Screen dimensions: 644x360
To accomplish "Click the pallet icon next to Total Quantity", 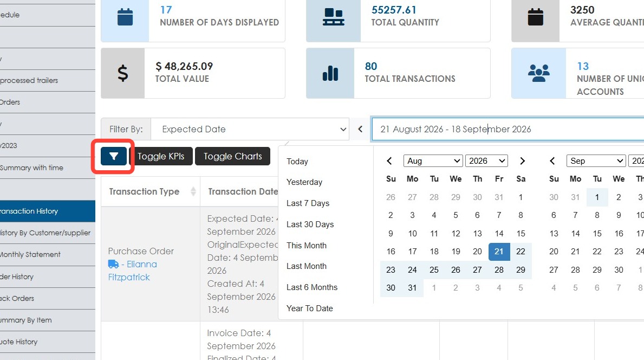I will [x=333, y=17].
